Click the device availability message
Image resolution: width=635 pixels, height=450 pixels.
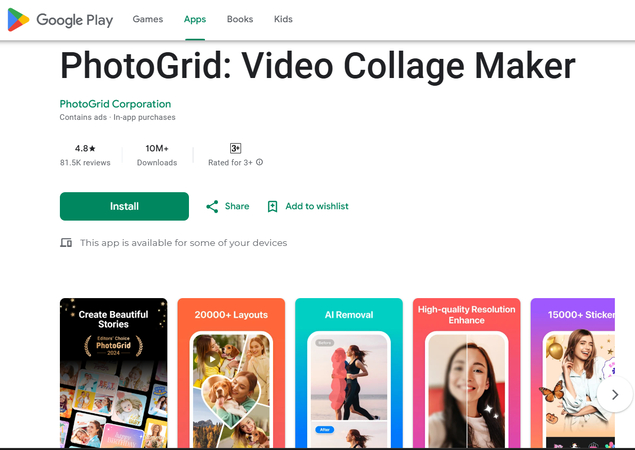[x=183, y=243]
